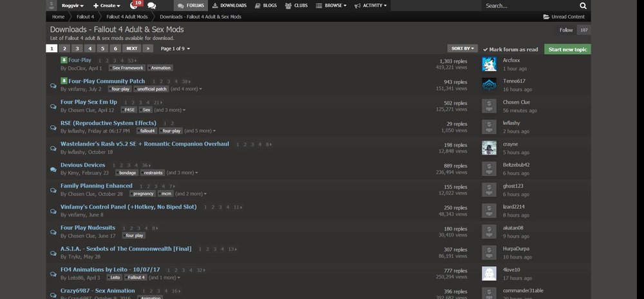Go to Home in the breadcrumb
Image resolution: width=644 pixels, height=299 pixels.
pos(59,17)
